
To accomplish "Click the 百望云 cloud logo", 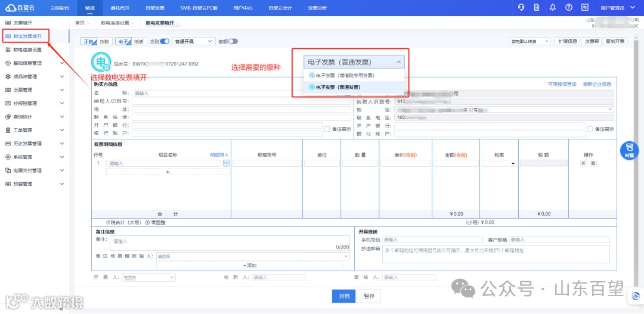I will [20, 7].
